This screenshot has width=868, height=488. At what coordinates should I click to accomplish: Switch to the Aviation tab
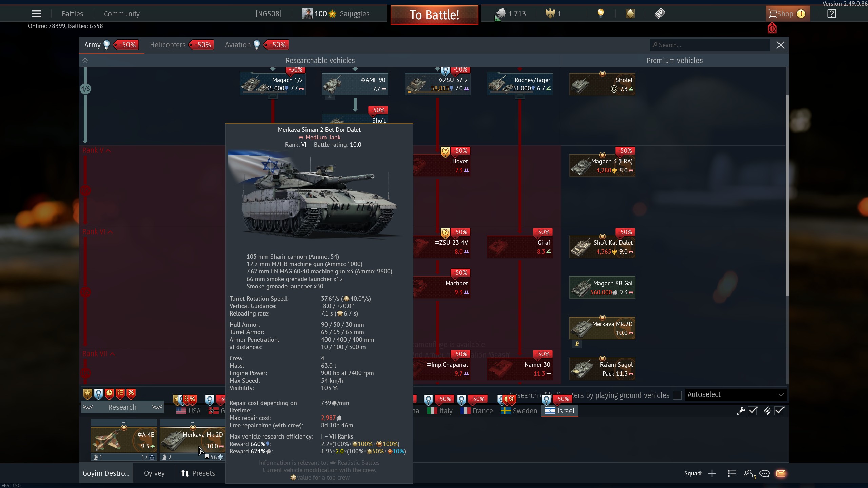click(x=238, y=45)
